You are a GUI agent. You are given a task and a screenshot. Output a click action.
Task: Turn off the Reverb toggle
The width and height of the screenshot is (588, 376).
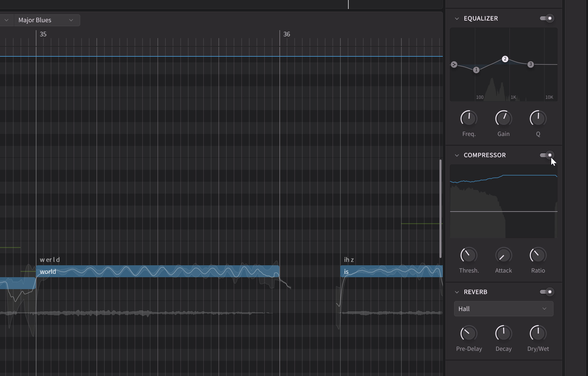[547, 292]
